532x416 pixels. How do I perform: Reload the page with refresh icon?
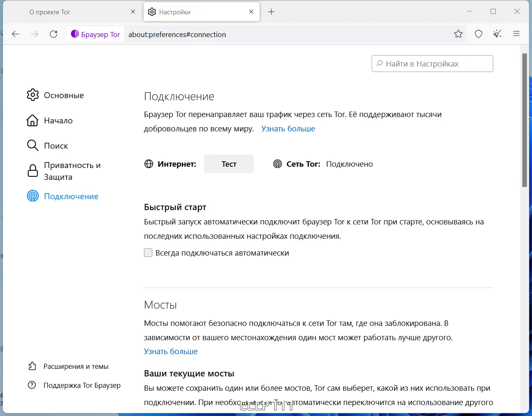[x=53, y=34]
